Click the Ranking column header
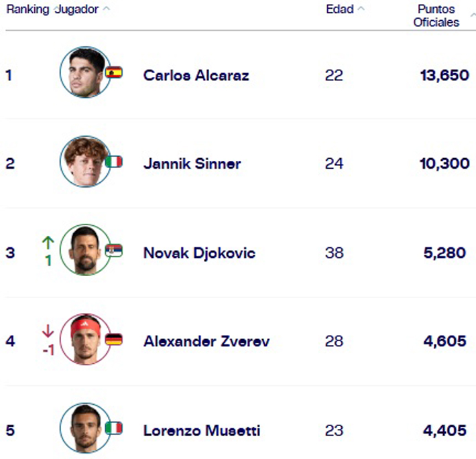Viewport: 476px width, 459px height. pyautogui.click(x=27, y=9)
